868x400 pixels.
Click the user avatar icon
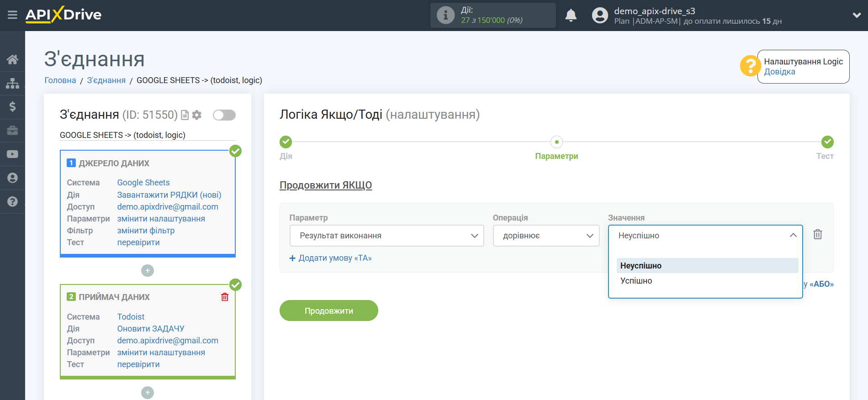600,16
